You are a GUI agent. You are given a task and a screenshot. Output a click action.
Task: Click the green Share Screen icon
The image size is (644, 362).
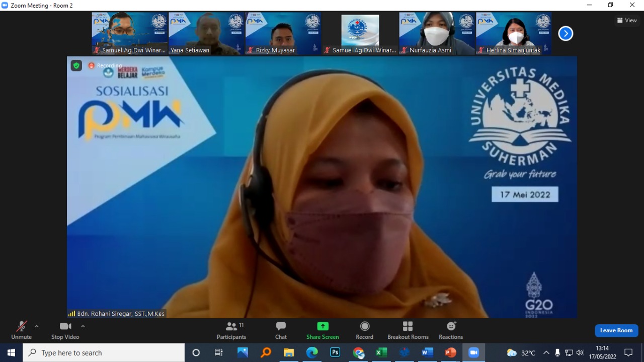pyautogui.click(x=323, y=326)
